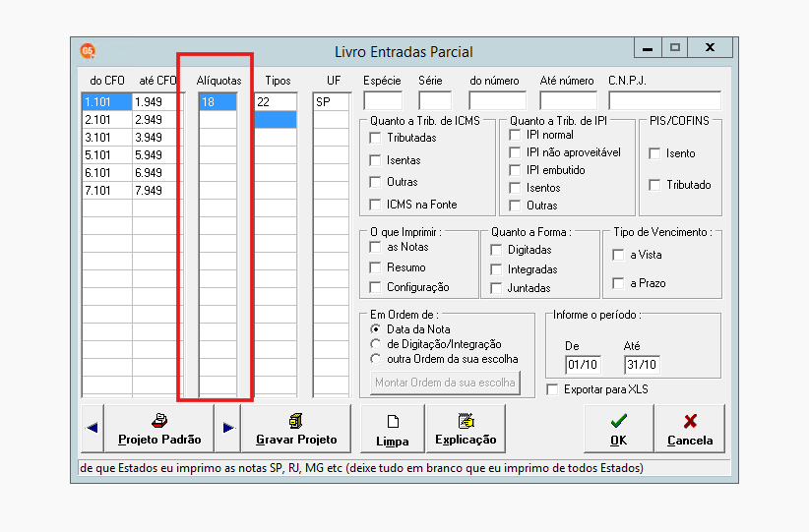809x532 pixels.
Task: Choose outra Ordem da sua escolha
Action: [376, 359]
